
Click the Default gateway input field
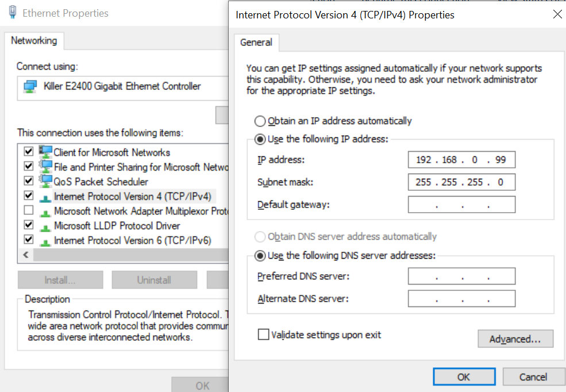(x=461, y=205)
